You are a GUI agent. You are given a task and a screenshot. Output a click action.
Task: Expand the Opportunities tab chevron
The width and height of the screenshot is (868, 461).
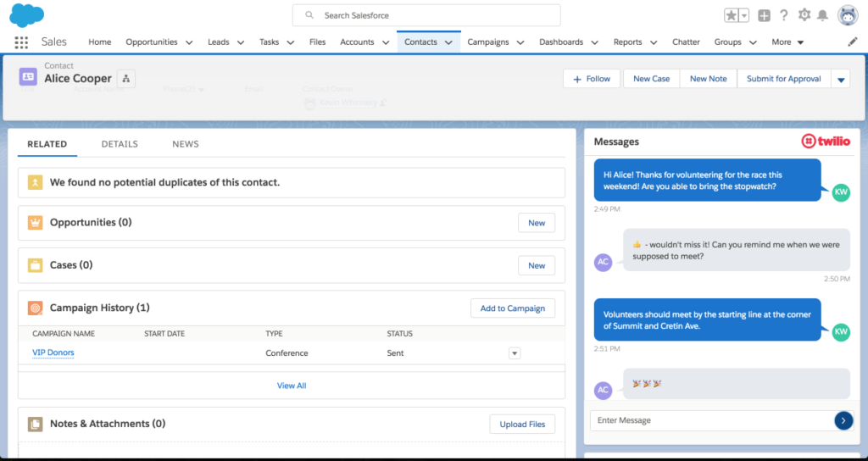tap(189, 42)
